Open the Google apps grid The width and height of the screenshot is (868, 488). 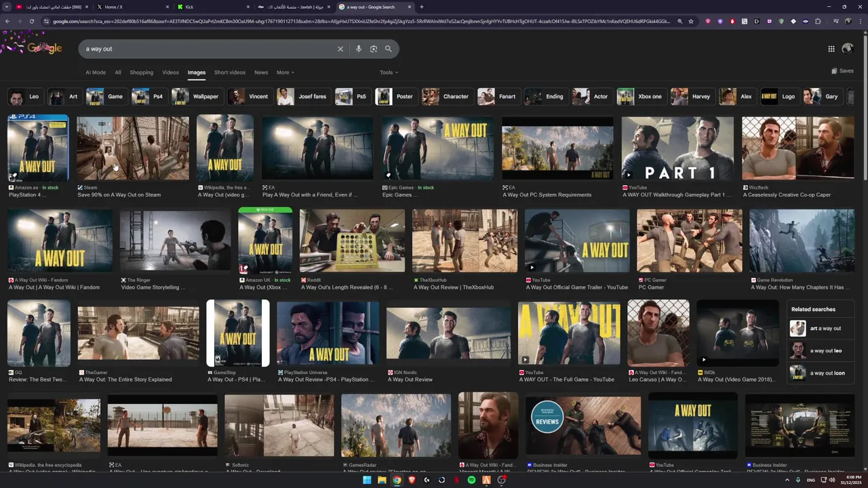[831, 49]
